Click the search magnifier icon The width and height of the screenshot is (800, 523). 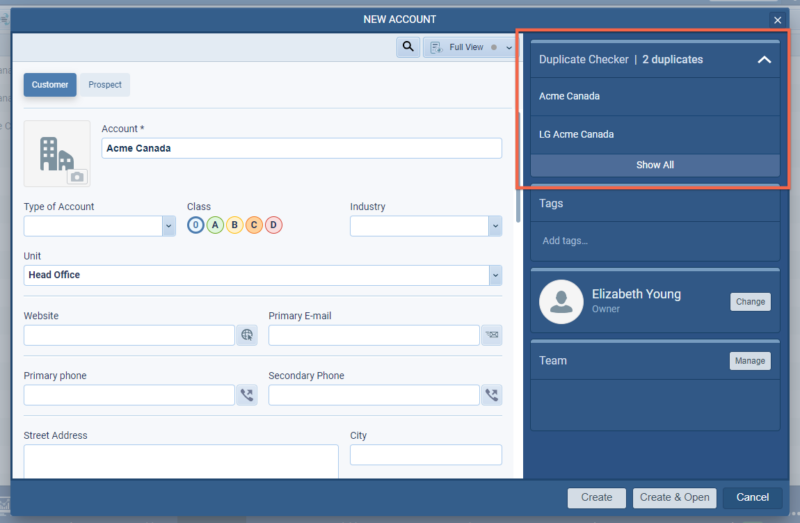pyautogui.click(x=408, y=47)
